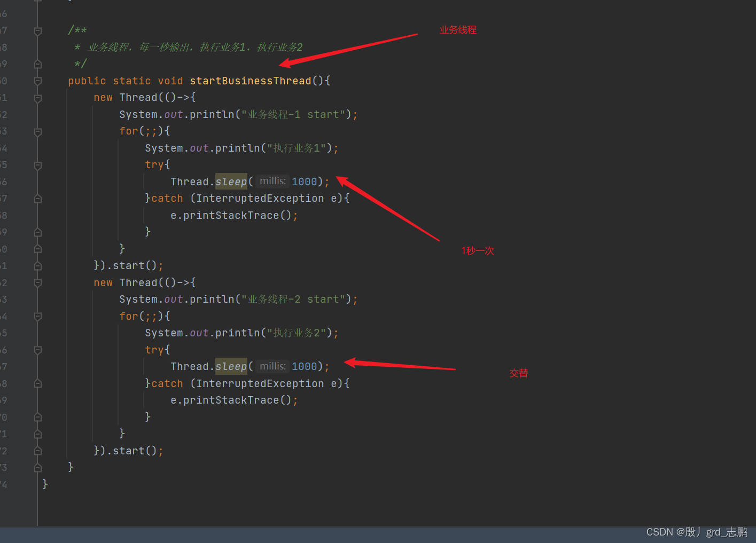Fold the second new Thread lambda block
This screenshot has height=543, width=756.
(38, 283)
